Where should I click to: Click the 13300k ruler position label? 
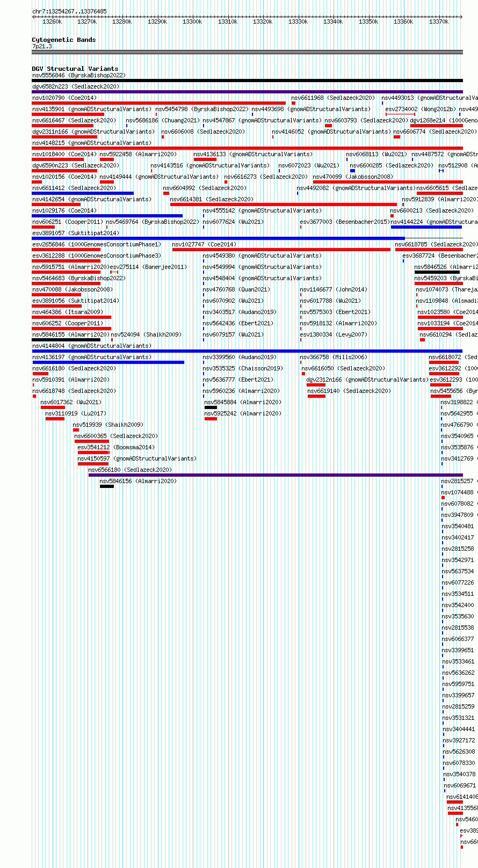tap(192, 21)
